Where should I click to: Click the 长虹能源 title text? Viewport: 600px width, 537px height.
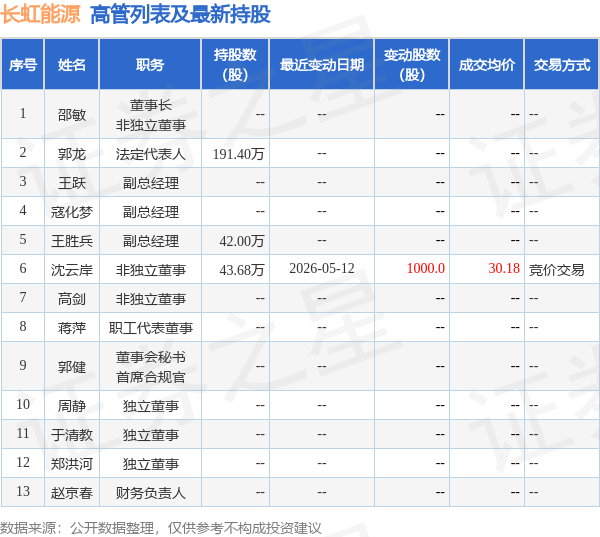pos(41,15)
